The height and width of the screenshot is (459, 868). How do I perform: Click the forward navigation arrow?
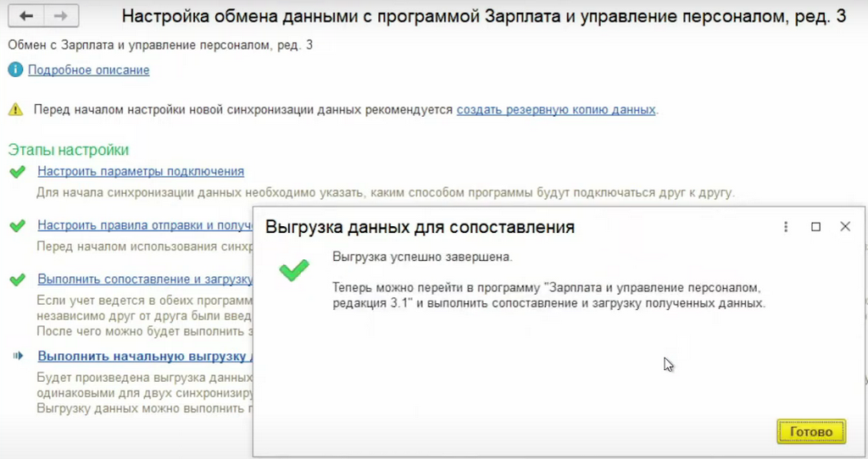[60, 16]
